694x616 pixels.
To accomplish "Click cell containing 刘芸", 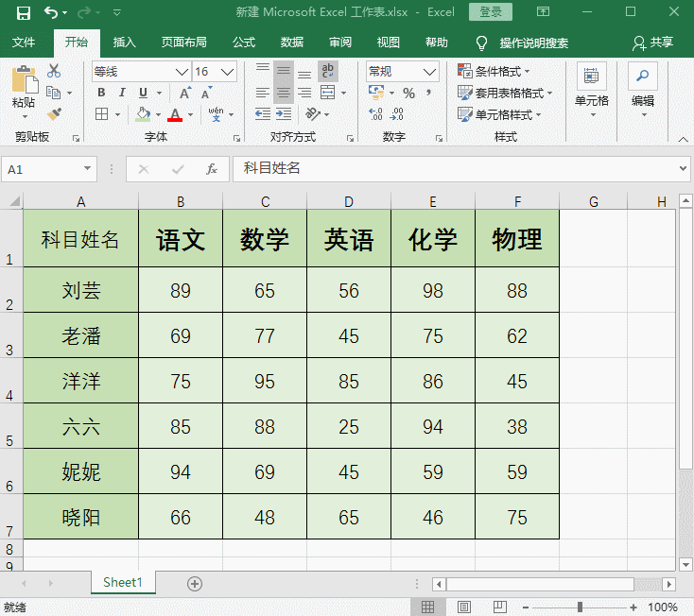I will [81, 290].
